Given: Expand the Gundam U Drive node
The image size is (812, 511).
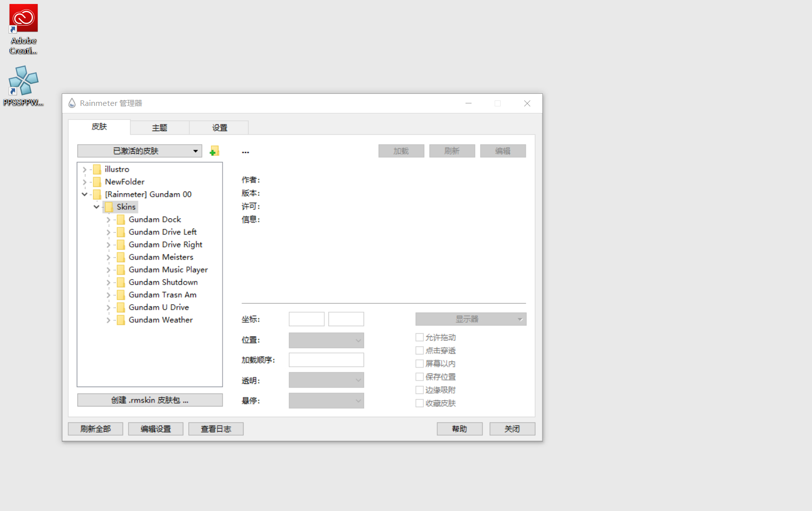Looking at the screenshot, I should [x=108, y=308].
